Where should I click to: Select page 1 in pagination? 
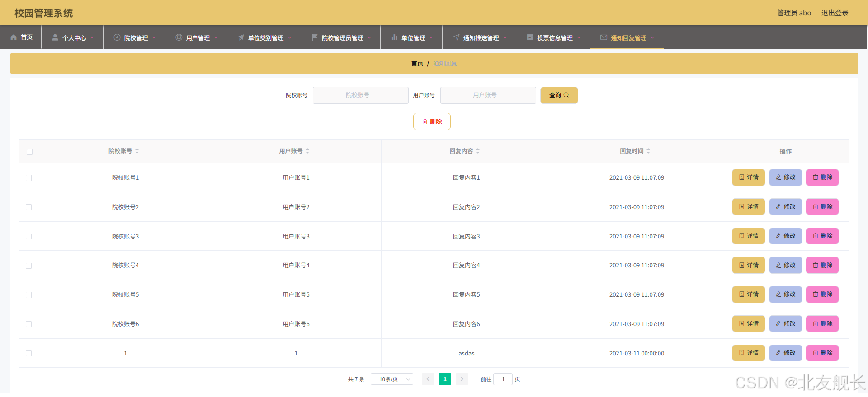(445, 379)
